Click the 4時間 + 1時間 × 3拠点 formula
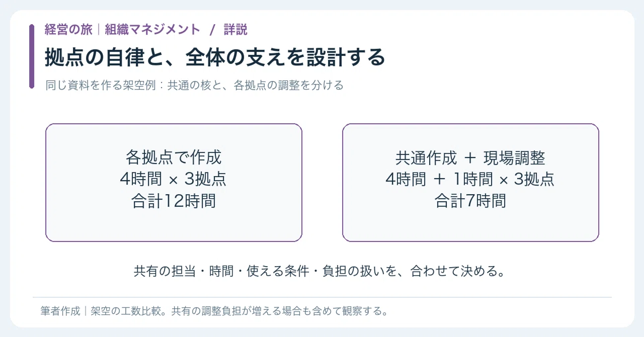Viewport: 644px width, 337px height. [470, 179]
